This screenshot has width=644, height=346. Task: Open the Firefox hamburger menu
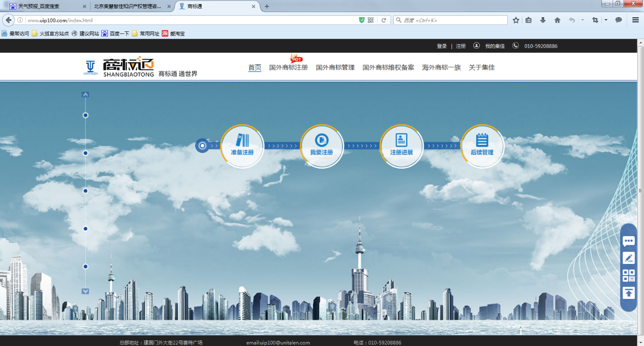(635, 20)
